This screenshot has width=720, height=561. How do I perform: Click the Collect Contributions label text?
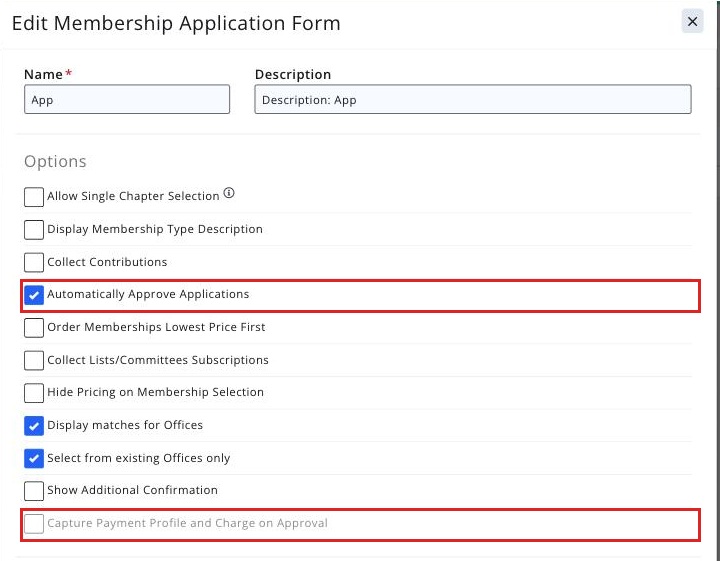(107, 262)
